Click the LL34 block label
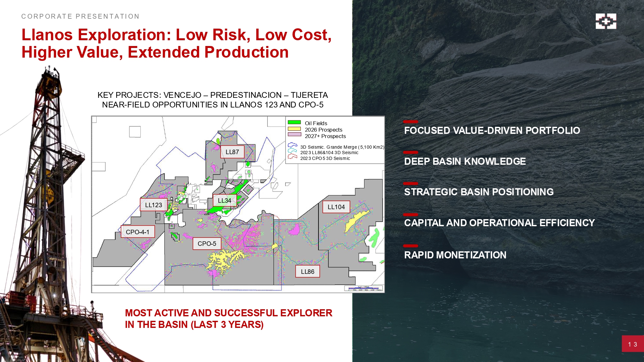The width and height of the screenshot is (644, 362). [x=224, y=200]
